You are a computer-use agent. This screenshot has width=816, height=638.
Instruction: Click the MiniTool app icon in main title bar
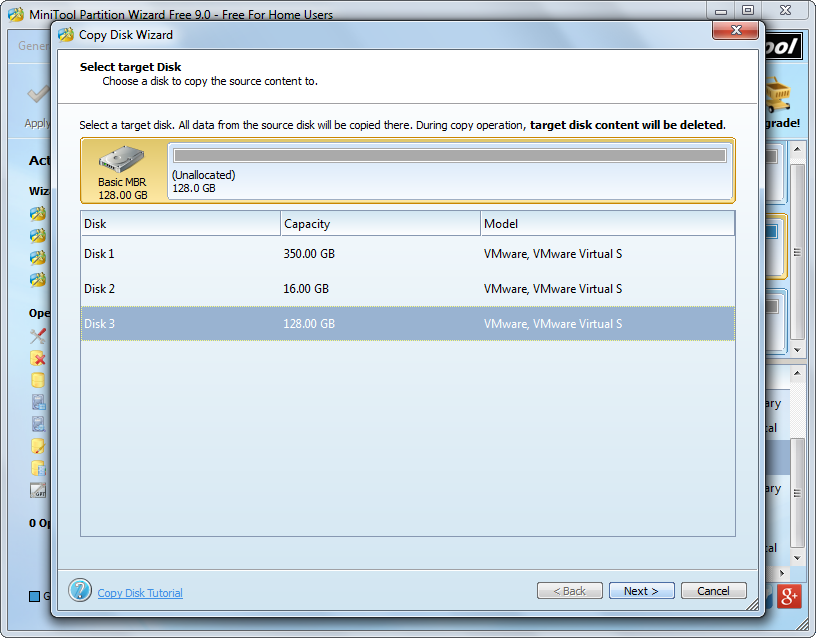(16, 14)
